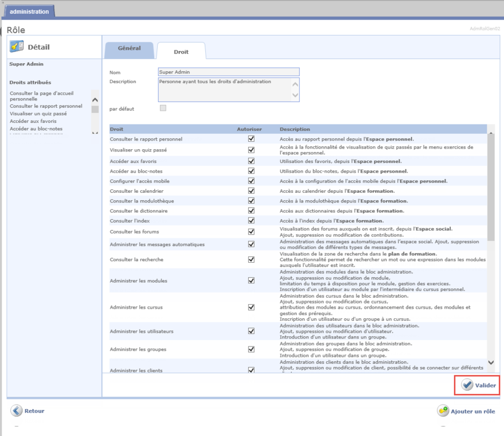Switch to the Général tab
Image resolution: width=504 pixels, height=436 pixels.
129,49
